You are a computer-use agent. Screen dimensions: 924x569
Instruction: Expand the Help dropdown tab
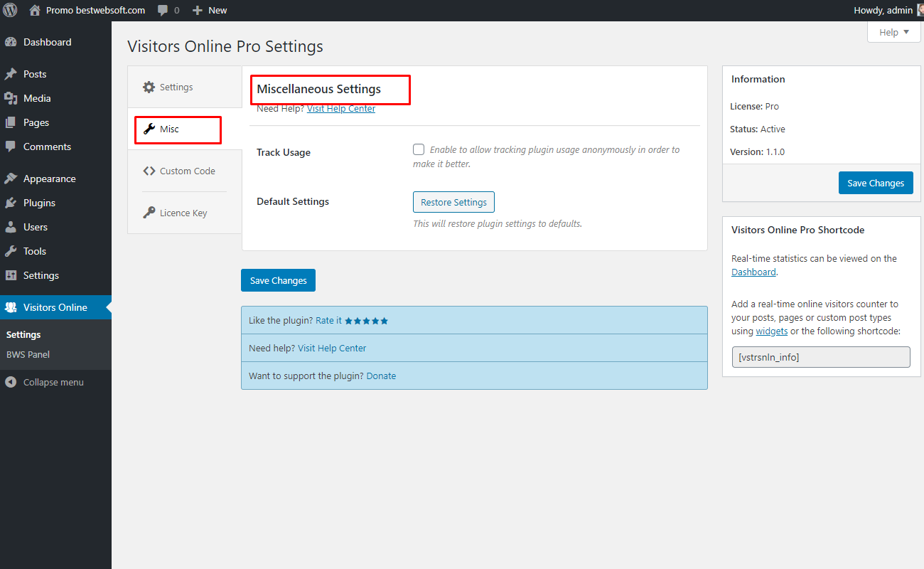click(894, 32)
